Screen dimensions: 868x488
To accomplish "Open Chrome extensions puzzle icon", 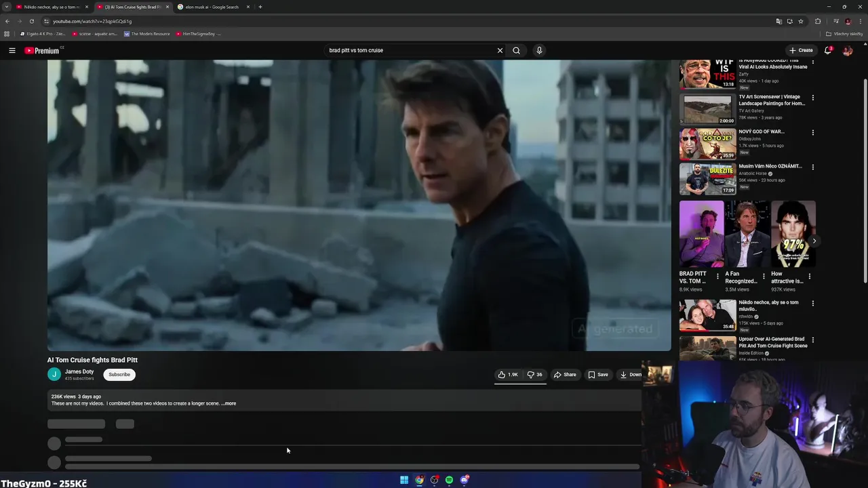I will [818, 21].
